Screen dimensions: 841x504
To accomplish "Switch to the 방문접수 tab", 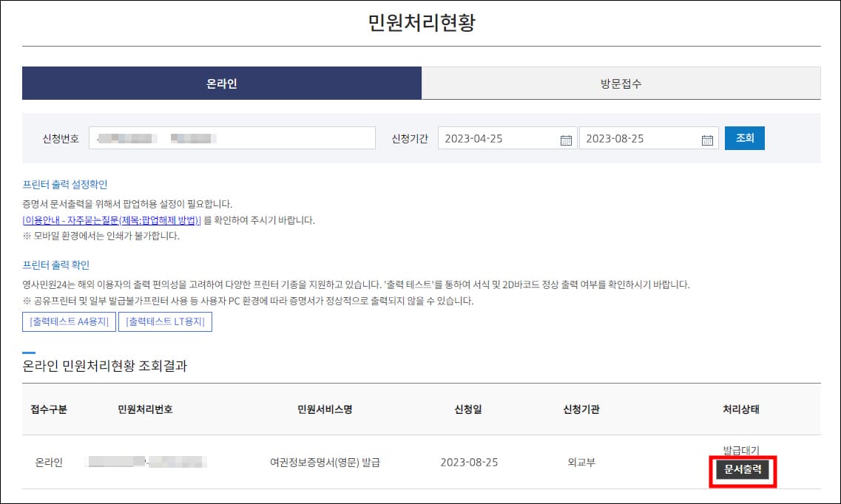I will 621,83.
